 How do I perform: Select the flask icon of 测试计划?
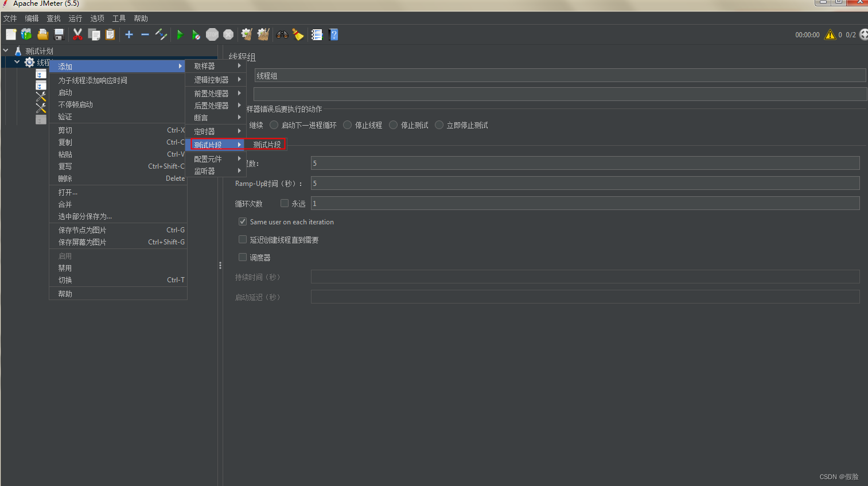pos(18,50)
